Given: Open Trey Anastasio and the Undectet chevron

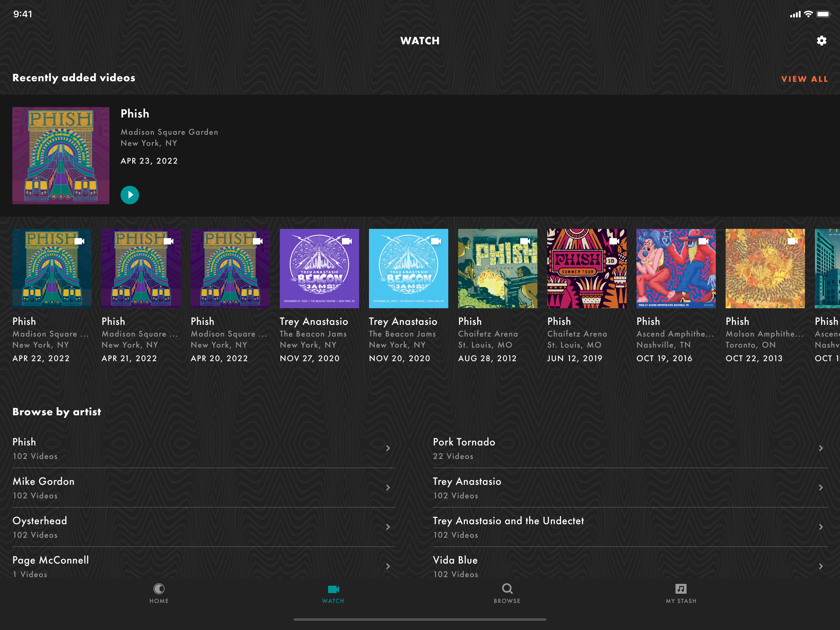Looking at the screenshot, I should 821,527.
